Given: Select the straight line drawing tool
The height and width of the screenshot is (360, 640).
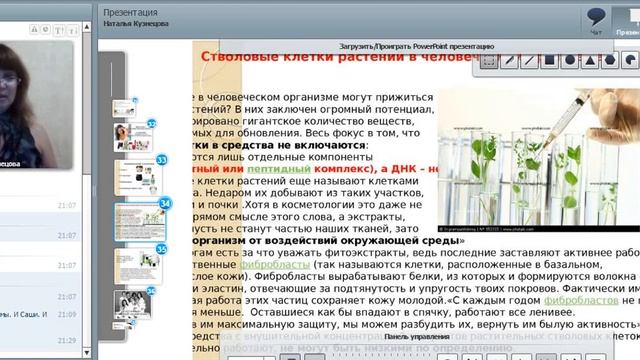Looking at the screenshot, I should pyautogui.click(x=529, y=60).
